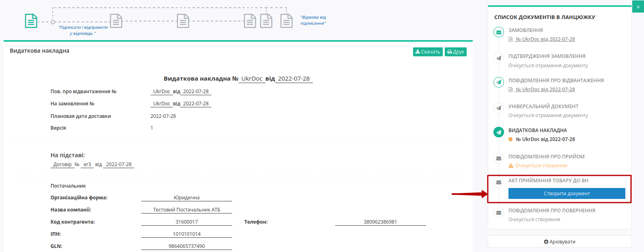The height and width of the screenshot is (252, 644).
Task: Click contract number 'er3' in На підставі
Action: pos(87,164)
